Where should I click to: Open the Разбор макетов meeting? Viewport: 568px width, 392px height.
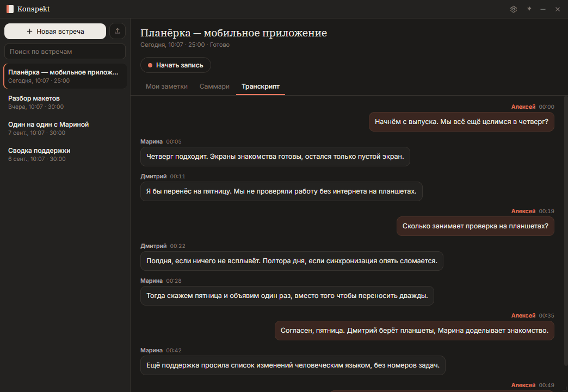[x=65, y=102]
